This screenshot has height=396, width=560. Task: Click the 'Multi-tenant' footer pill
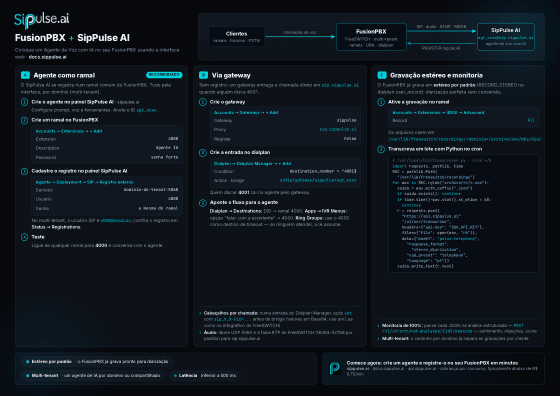click(x=93, y=376)
